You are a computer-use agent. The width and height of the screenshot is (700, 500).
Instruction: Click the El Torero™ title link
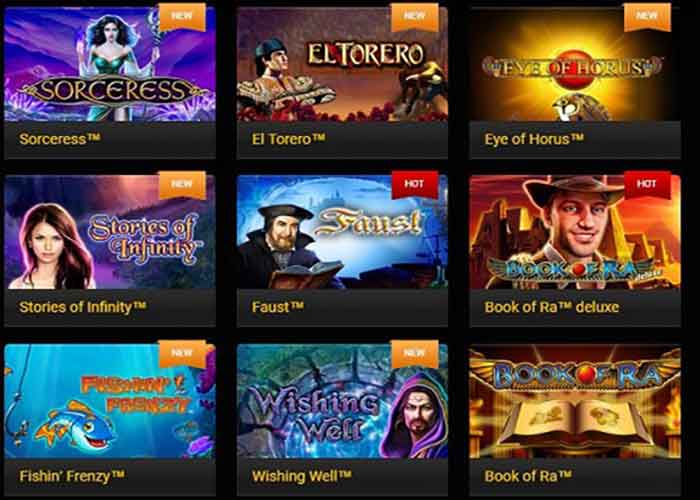tap(288, 139)
